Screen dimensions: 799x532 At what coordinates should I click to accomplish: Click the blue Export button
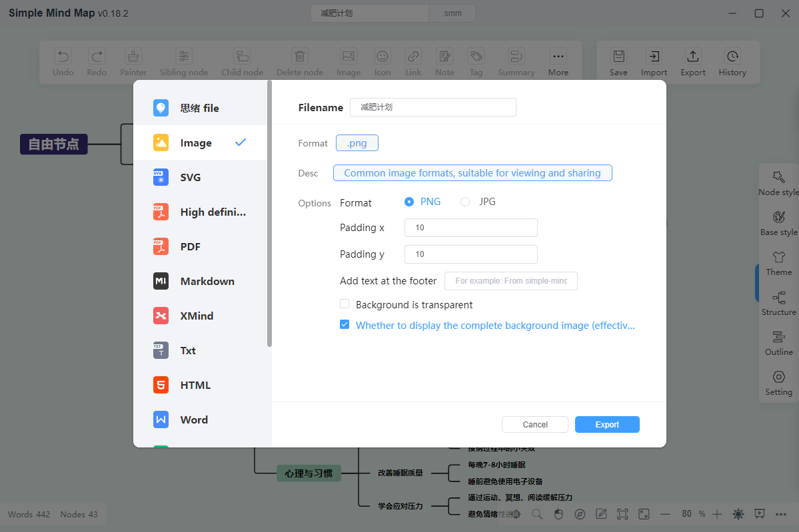[x=607, y=425]
